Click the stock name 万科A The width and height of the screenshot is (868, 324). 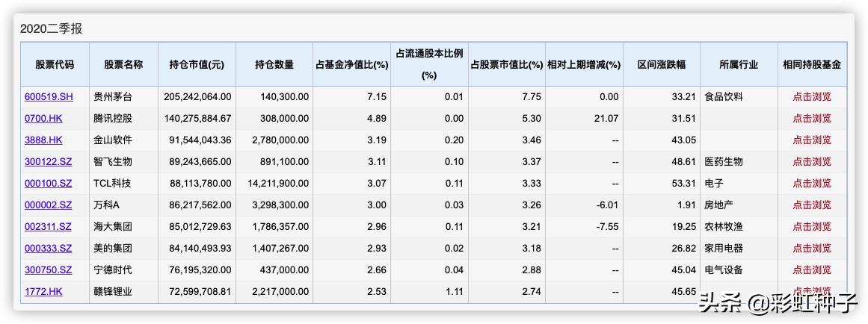pyautogui.click(x=107, y=205)
